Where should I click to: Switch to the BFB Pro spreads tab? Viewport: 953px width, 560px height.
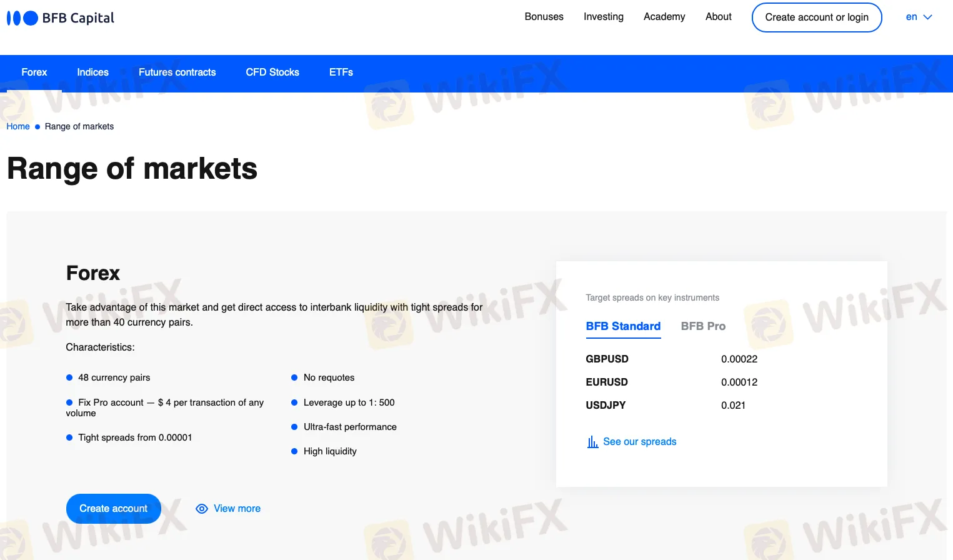[x=703, y=326]
